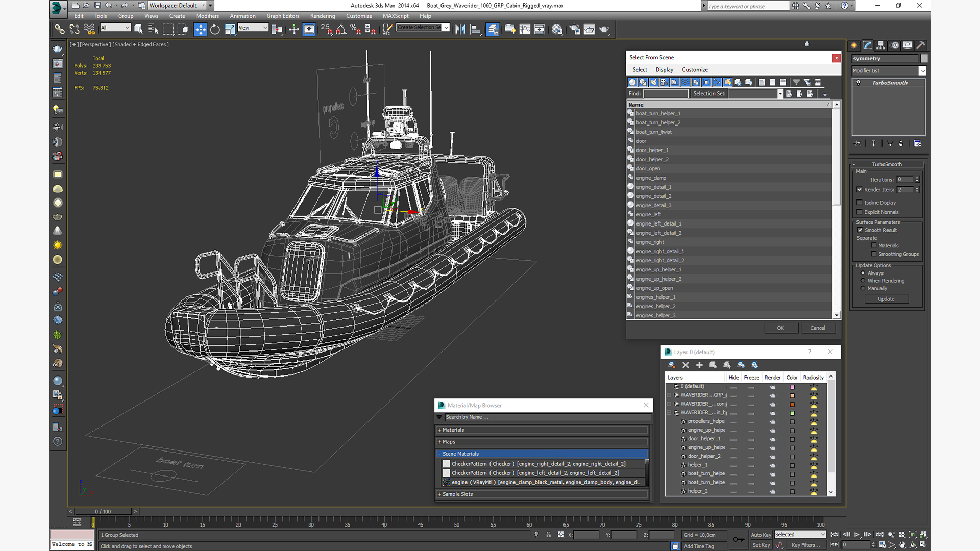The width and height of the screenshot is (980, 551).
Task: Open Display menu in Select From Scene
Action: tap(664, 70)
